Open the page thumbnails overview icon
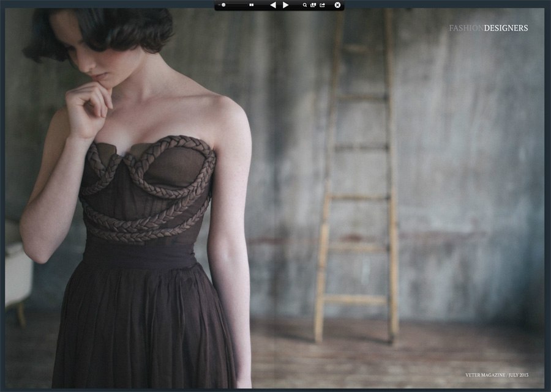This screenshot has height=392, width=551. point(313,5)
